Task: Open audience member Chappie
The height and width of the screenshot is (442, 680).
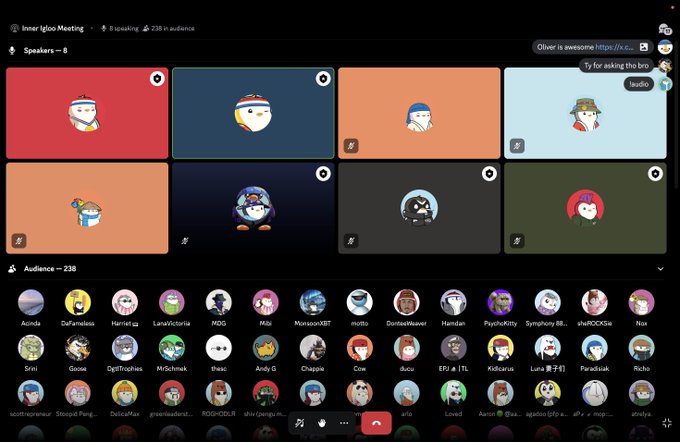Action: coord(313,348)
